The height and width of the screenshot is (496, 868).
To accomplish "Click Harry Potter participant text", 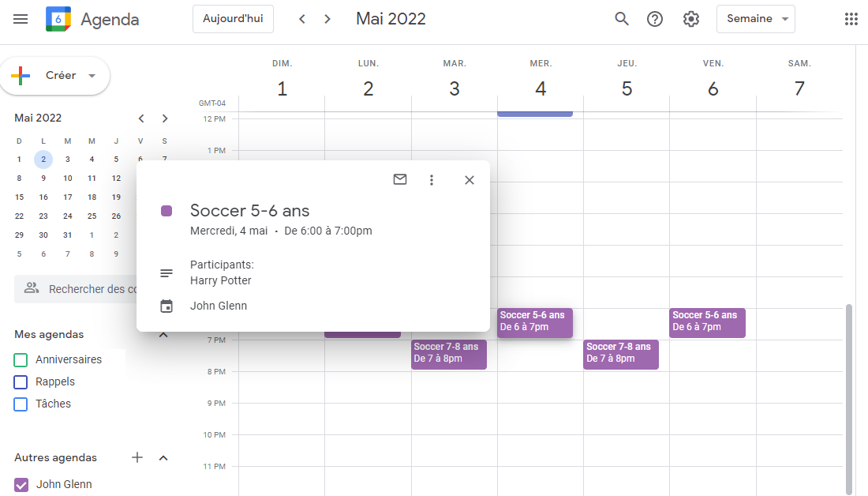I will pyautogui.click(x=221, y=280).
